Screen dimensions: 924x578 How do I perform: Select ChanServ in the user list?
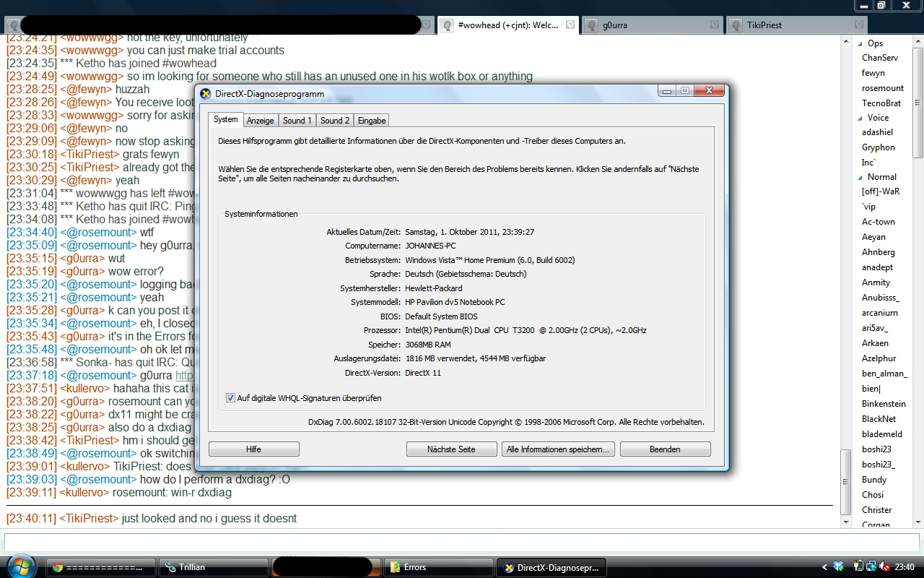coord(880,58)
